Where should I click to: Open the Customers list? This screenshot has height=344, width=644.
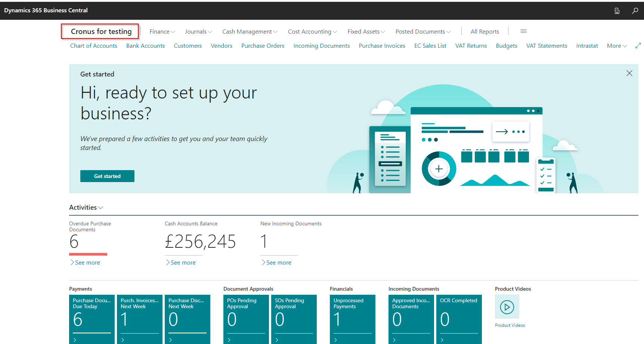coord(188,46)
